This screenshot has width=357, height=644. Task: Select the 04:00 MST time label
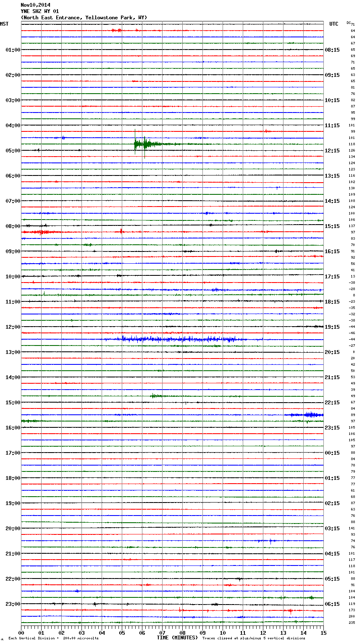coord(13,126)
